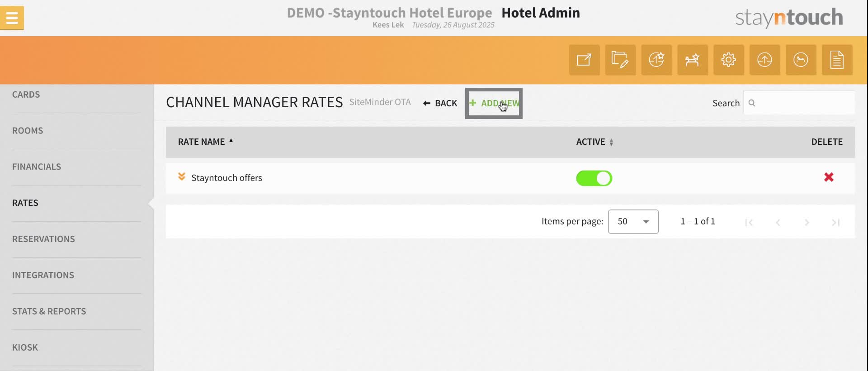
Task: Open the hamburger main menu
Action: [12, 18]
